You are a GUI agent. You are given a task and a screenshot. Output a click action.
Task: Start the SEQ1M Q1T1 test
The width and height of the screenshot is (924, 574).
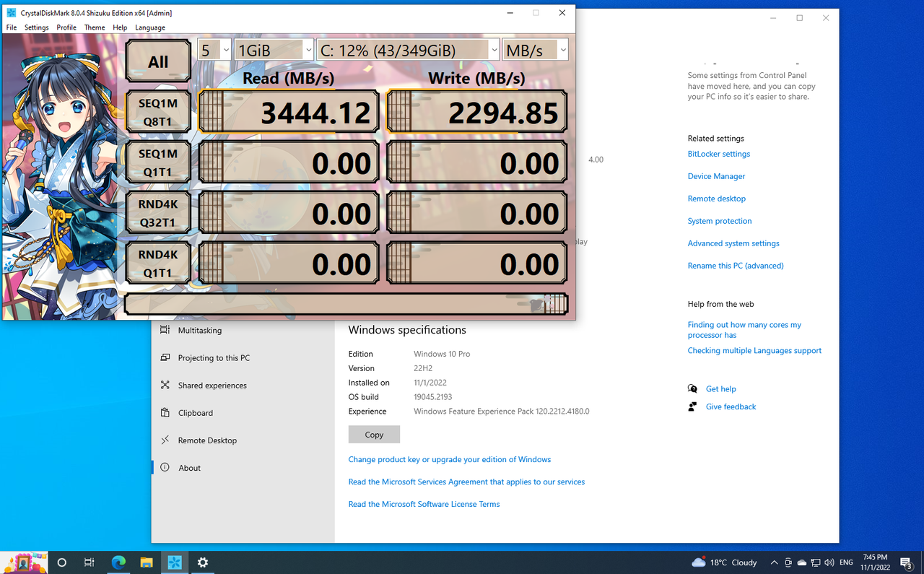[158, 162]
